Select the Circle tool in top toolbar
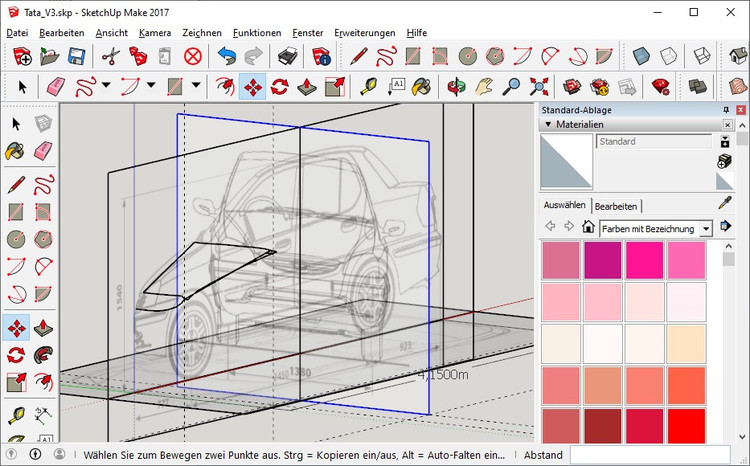Screen dimensions: 750x466 click(x=468, y=56)
